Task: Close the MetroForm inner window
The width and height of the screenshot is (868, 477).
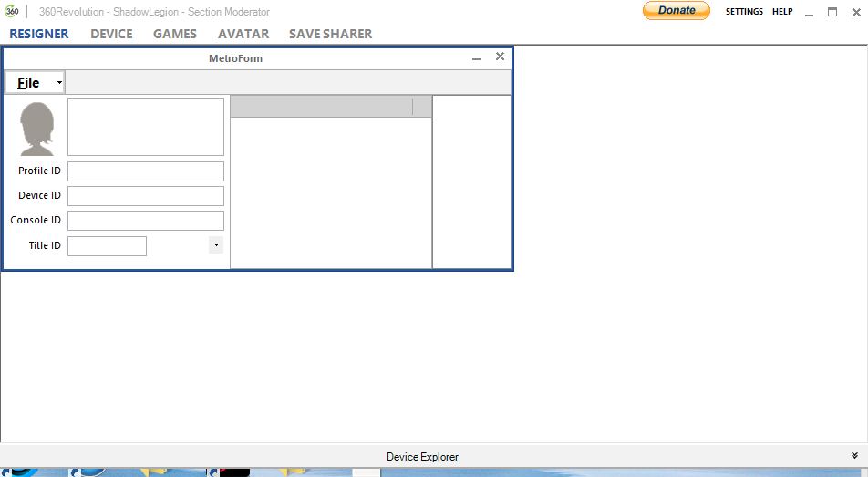Action: [x=500, y=57]
